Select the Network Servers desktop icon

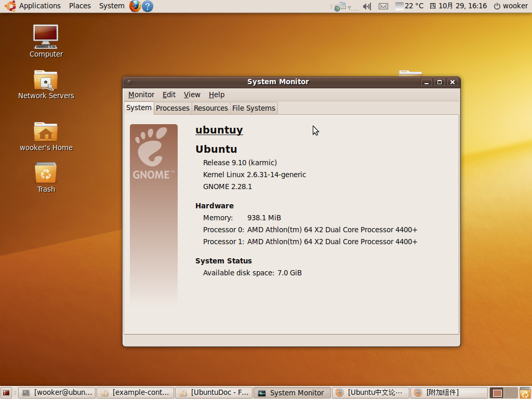(46, 85)
